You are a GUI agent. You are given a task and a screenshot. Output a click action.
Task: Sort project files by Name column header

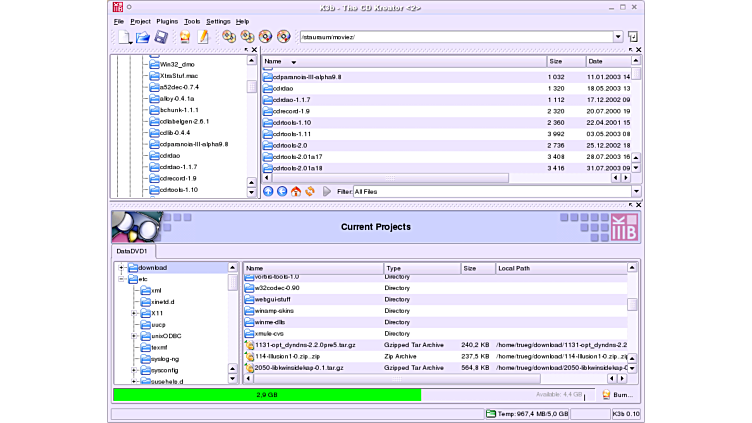coord(313,268)
